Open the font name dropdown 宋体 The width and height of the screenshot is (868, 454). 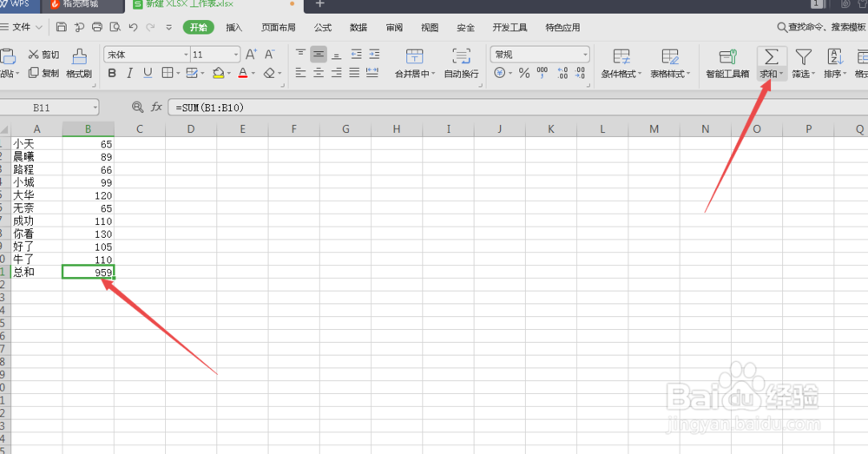click(186, 55)
